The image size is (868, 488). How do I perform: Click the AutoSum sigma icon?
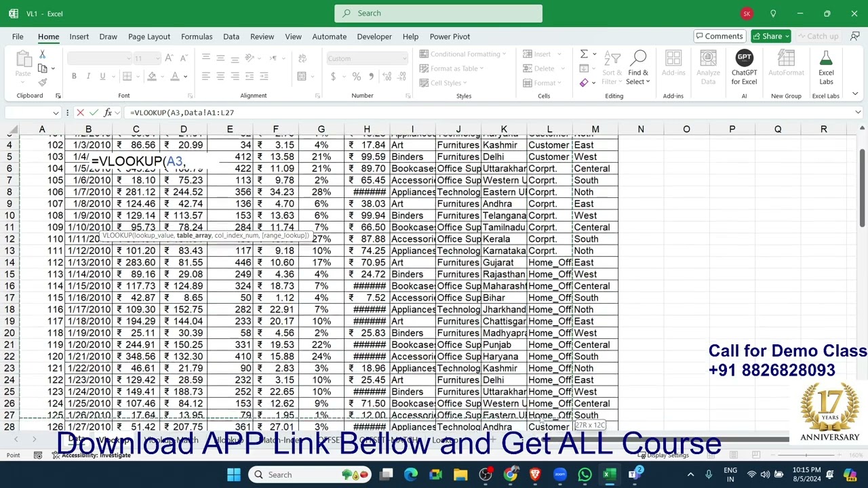(584, 54)
